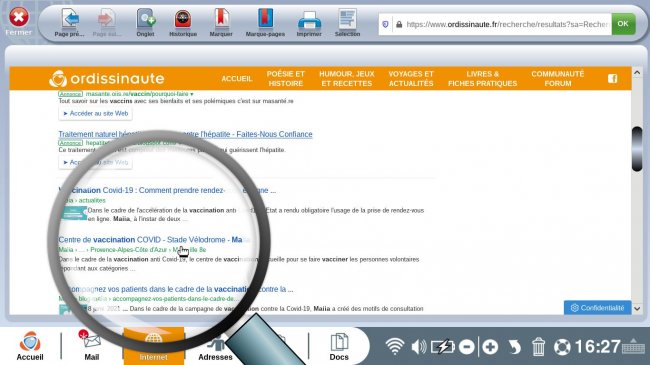Click the Confidentialité button
The height and width of the screenshot is (365, 650).
click(597, 308)
